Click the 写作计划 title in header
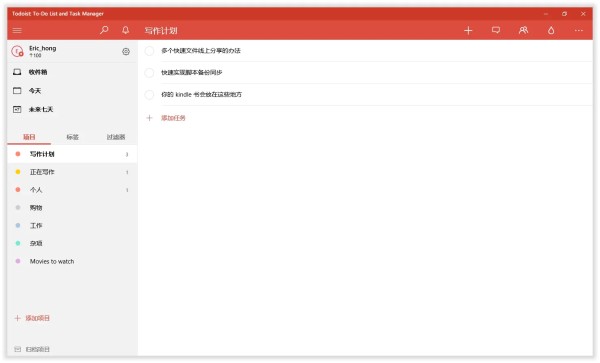600x363 pixels. (x=161, y=31)
